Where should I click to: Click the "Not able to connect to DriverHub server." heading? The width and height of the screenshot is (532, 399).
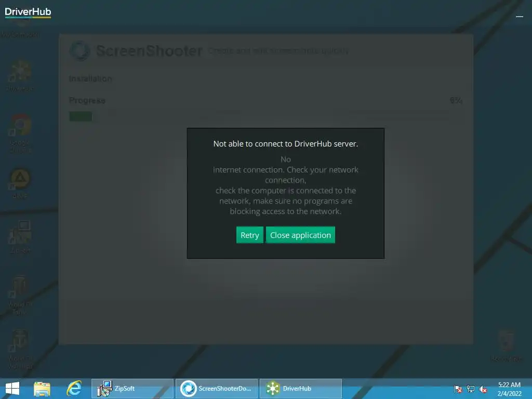pyautogui.click(x=286, y=143)
